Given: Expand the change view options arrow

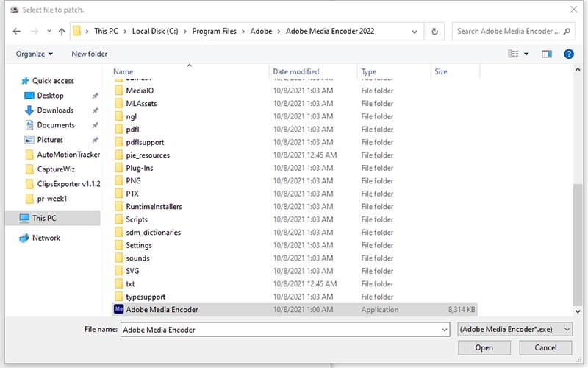Looking at the screenshot, I should 526,54.
